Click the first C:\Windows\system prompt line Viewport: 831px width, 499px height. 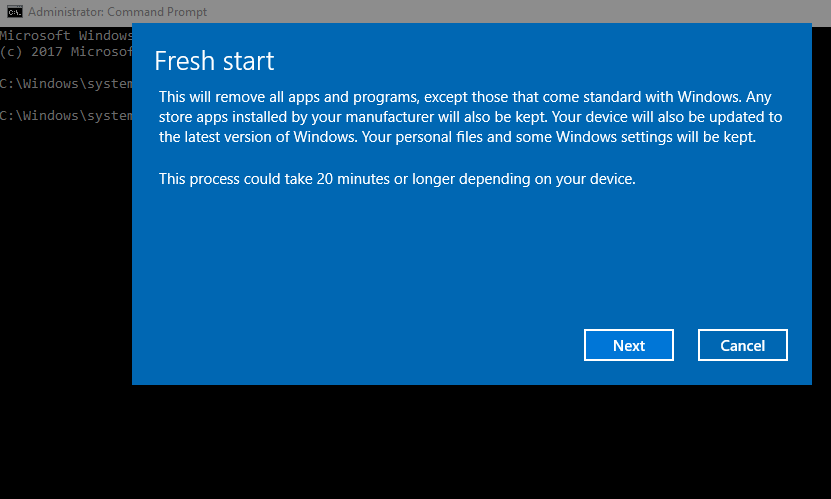pyautogui.click(x=66, y=83)
